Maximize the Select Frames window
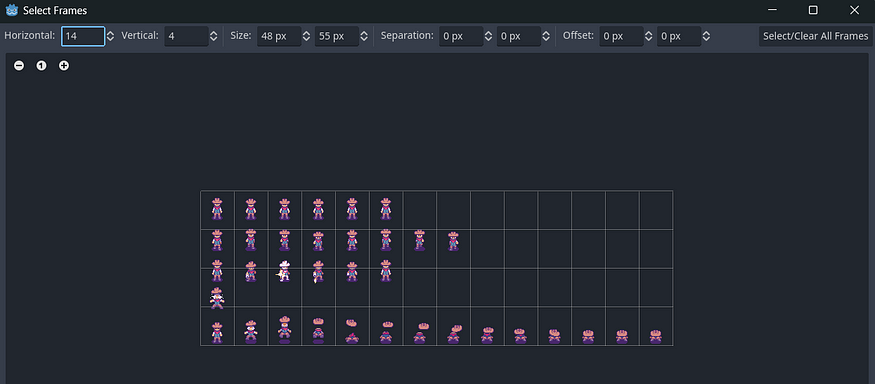Screen dimensions: 875x384 pyautogui.click(x=813, y=10)
